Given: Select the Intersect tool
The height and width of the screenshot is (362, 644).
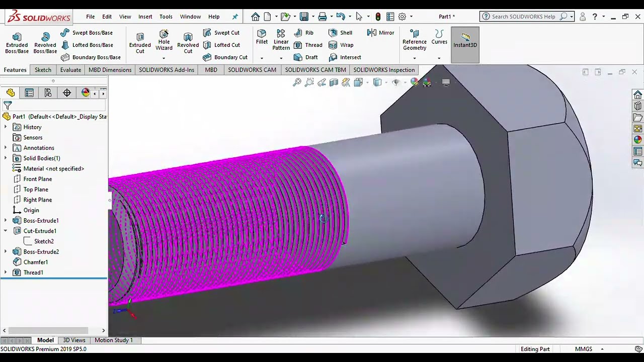Looking at the screenshot, I should tap(345, 57).
